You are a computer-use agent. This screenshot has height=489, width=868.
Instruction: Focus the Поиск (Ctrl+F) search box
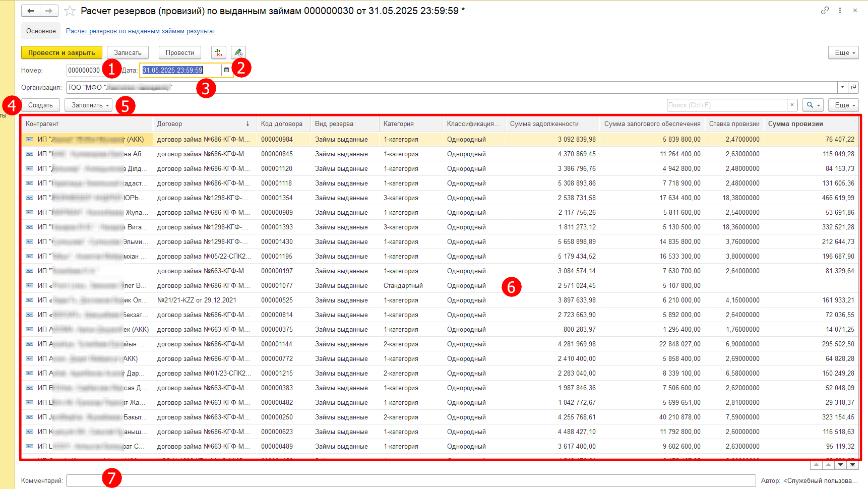click(x=727, y=105)
